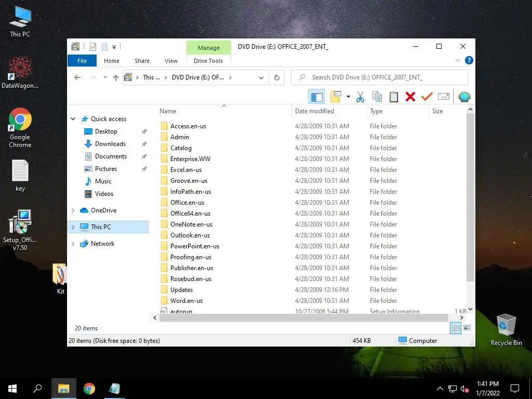Open the Help question mark icon

pos(469,60)
